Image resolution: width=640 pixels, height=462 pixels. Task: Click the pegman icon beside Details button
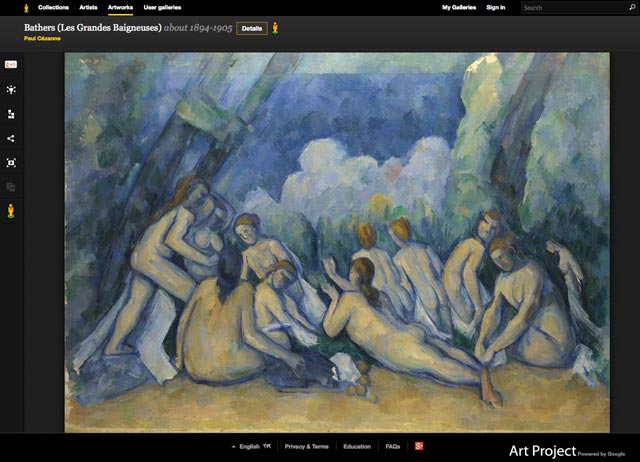coord(276,28)
